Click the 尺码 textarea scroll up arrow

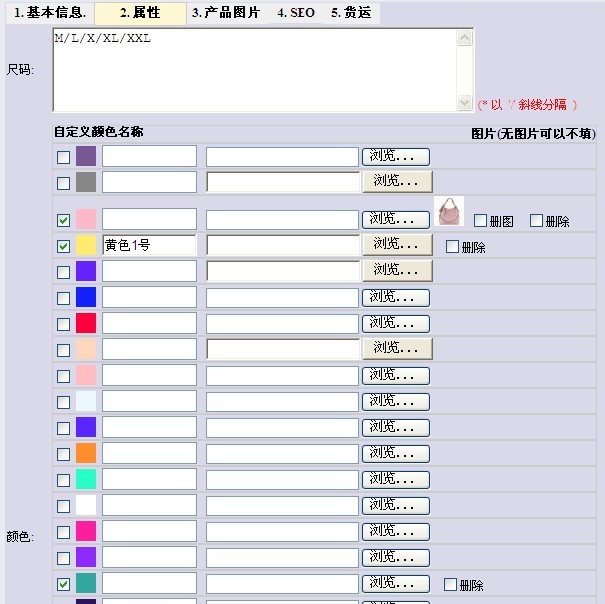(465, 38)
